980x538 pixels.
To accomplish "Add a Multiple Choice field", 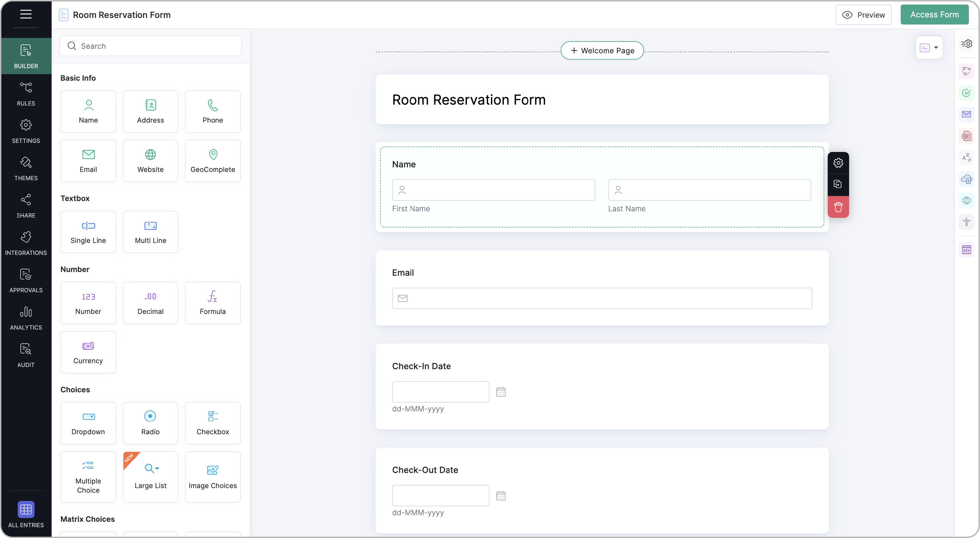I will [88, 477].
